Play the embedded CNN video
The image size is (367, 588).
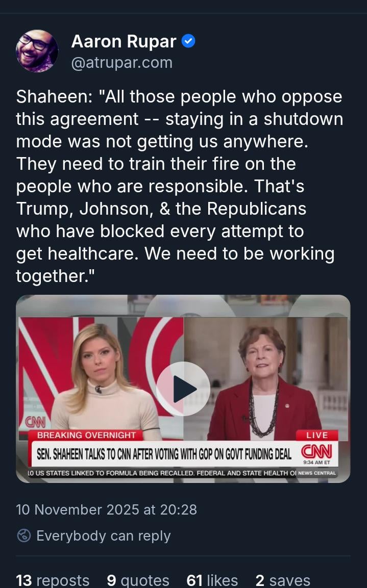point(183,389)
